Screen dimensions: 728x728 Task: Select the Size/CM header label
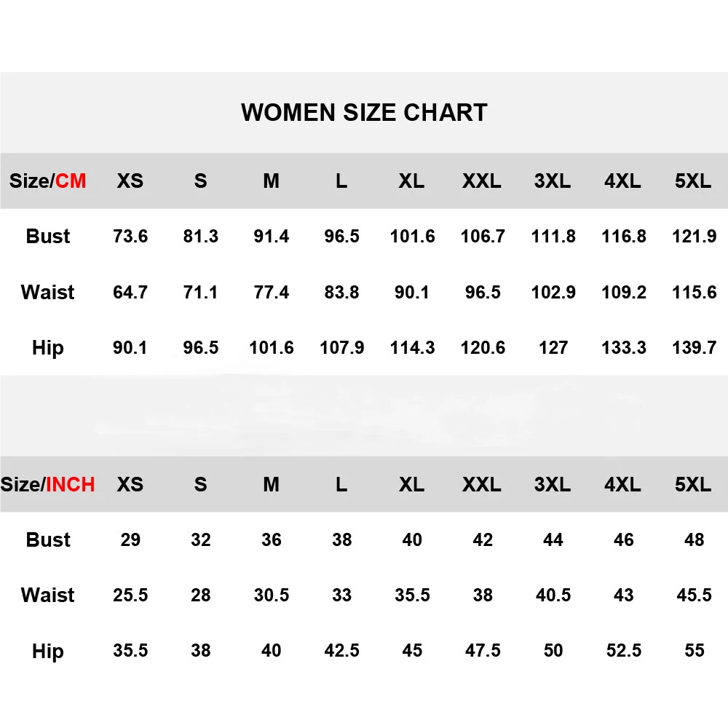(47, 181)
